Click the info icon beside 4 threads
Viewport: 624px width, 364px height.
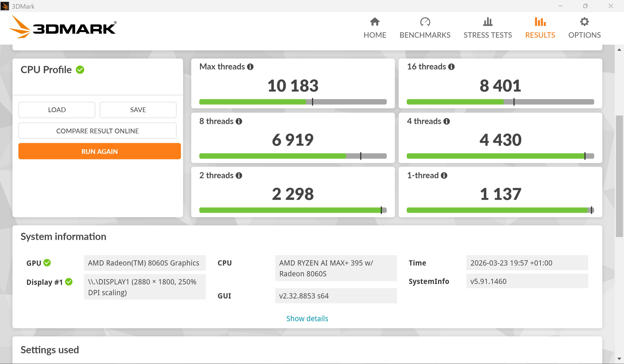click(447, 121)
